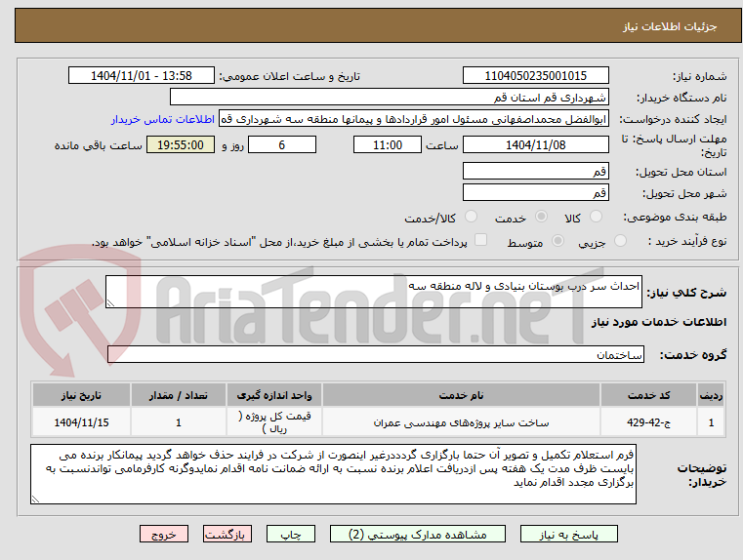Click the اطلاعات خدمات مورد نیاز heading
743x560 pixels.
click(659, 322)
